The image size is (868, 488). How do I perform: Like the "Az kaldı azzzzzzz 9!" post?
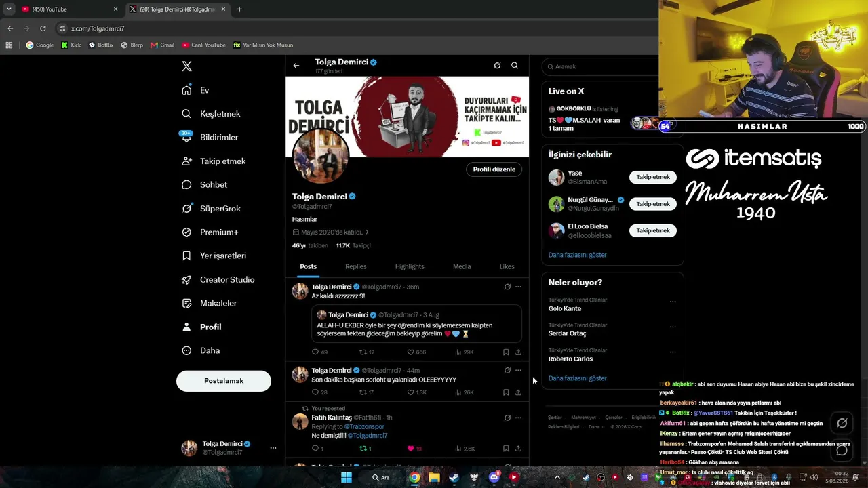(x=416, y=352)
